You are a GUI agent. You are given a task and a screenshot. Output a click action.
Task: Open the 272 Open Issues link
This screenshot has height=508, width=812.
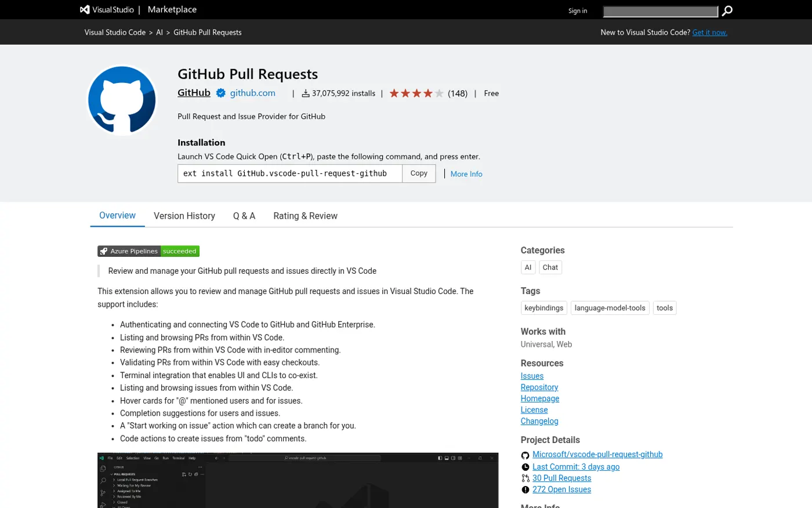click(562, 489)
